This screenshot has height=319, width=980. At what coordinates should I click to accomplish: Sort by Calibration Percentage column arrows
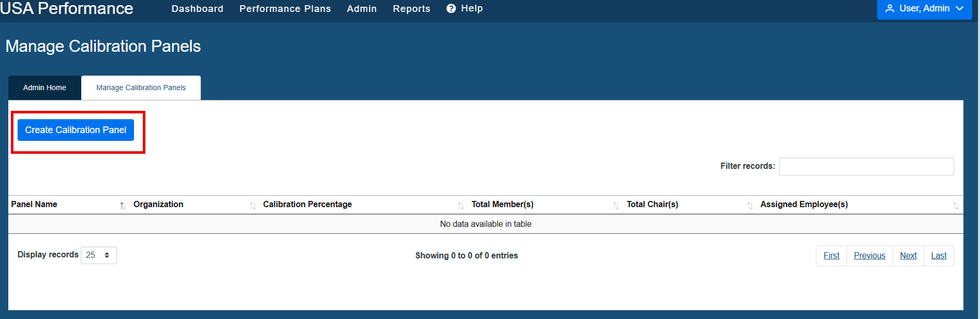click(x=461, y=206)
